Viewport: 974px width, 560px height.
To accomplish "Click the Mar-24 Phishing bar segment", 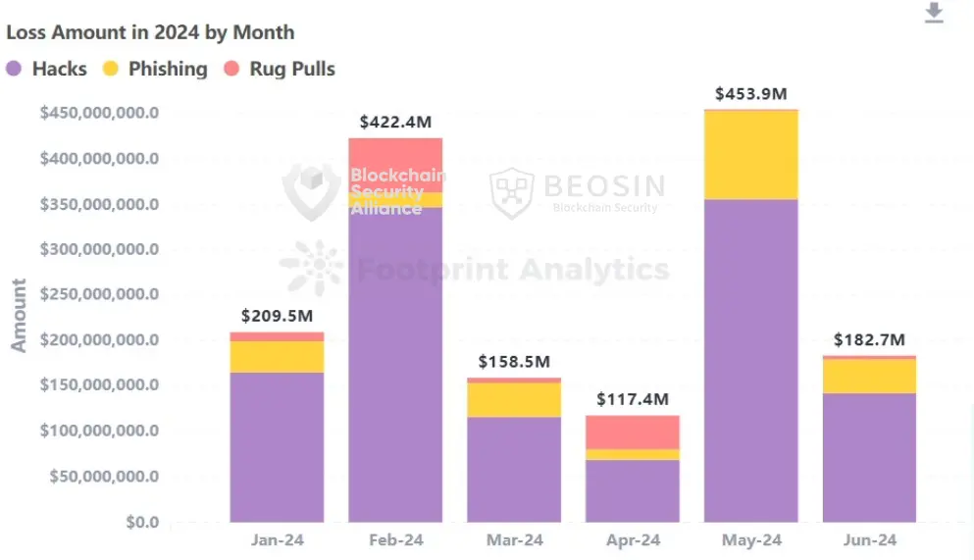I will click(x=514, y=399).
